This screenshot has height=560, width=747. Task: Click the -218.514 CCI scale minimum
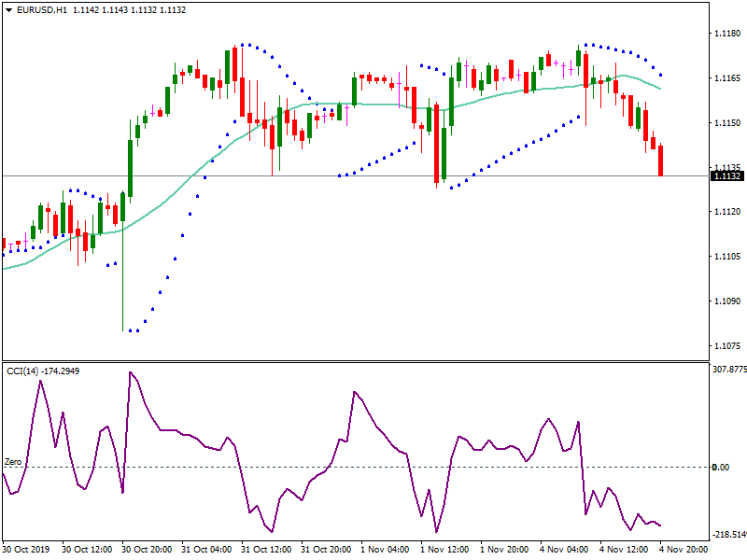click(729, 534)
